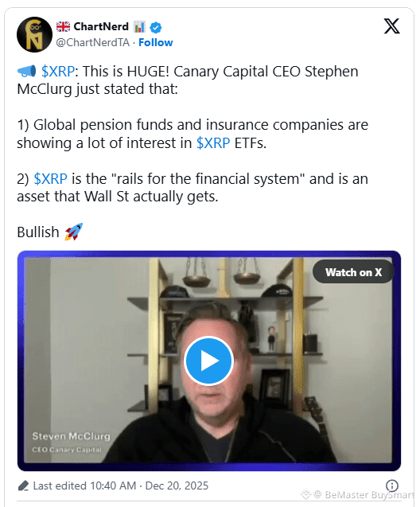Open the Last edited timestamp link
420x507 pixels.
[x=121, y=486]
